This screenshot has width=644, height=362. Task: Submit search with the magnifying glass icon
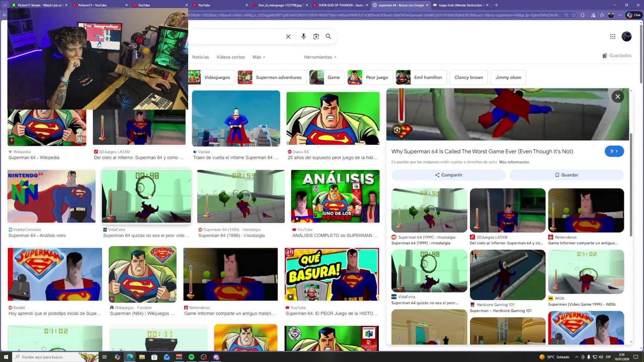329,36
